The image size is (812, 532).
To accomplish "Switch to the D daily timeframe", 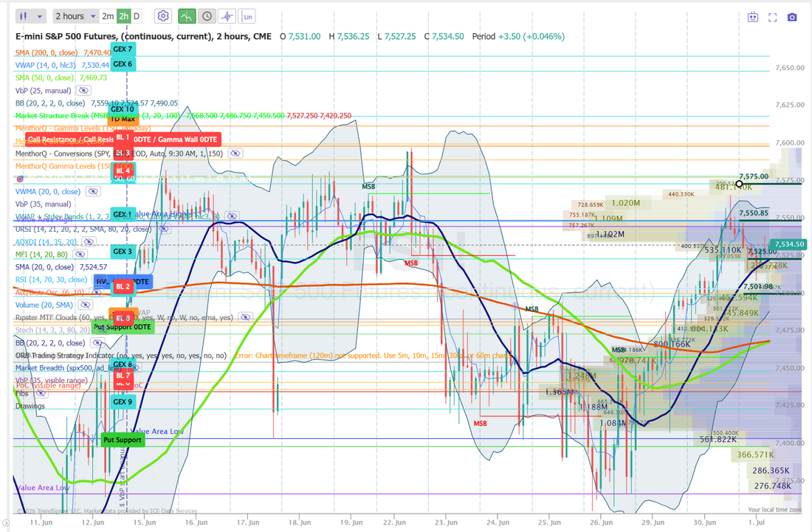I will pos(137,16).
